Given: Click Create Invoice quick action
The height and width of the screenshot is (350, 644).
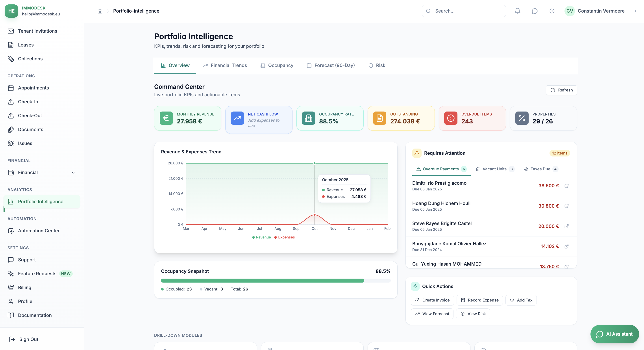Looking at the screenshot, I should point(432,300).
